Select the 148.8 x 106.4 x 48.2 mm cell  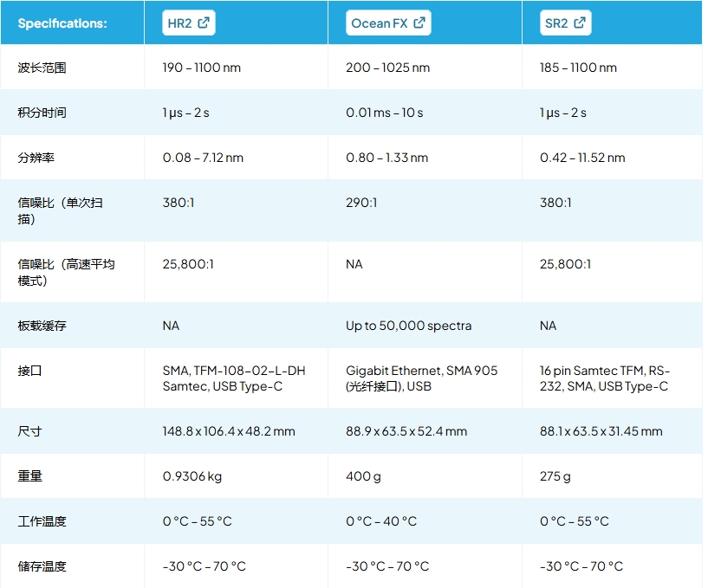click(229, 431)
